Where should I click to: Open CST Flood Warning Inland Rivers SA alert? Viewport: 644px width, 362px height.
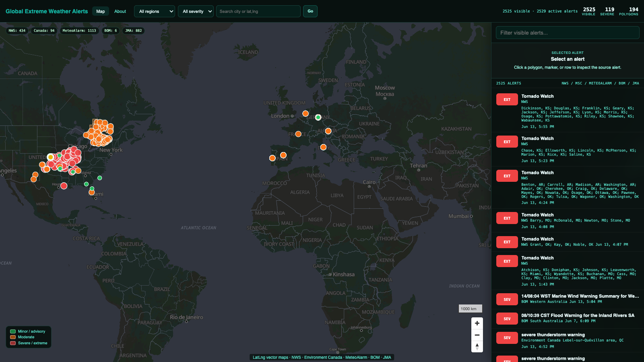click(x=568, y=319)
